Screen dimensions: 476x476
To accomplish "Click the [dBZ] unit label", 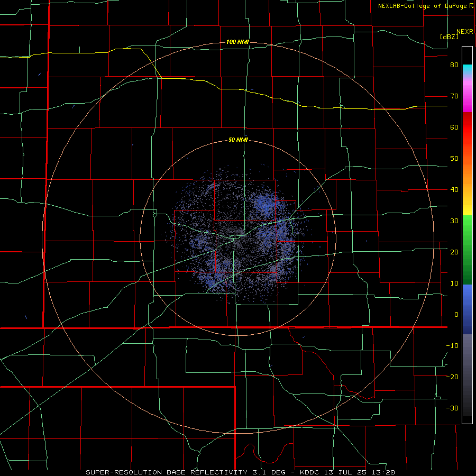I will coord(449,36).
